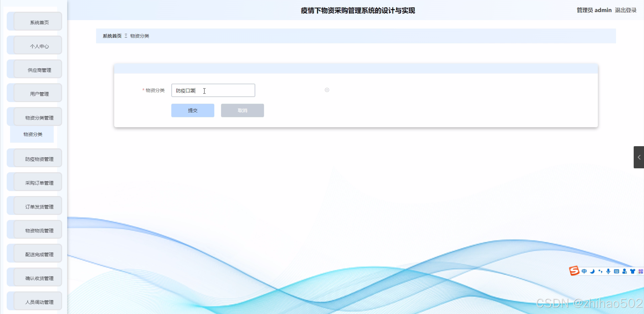The image size is (644, 314).
Task: Collapse the content panel with the right-edge arrow
Action: pyautogui.click(x=639, y=157)
